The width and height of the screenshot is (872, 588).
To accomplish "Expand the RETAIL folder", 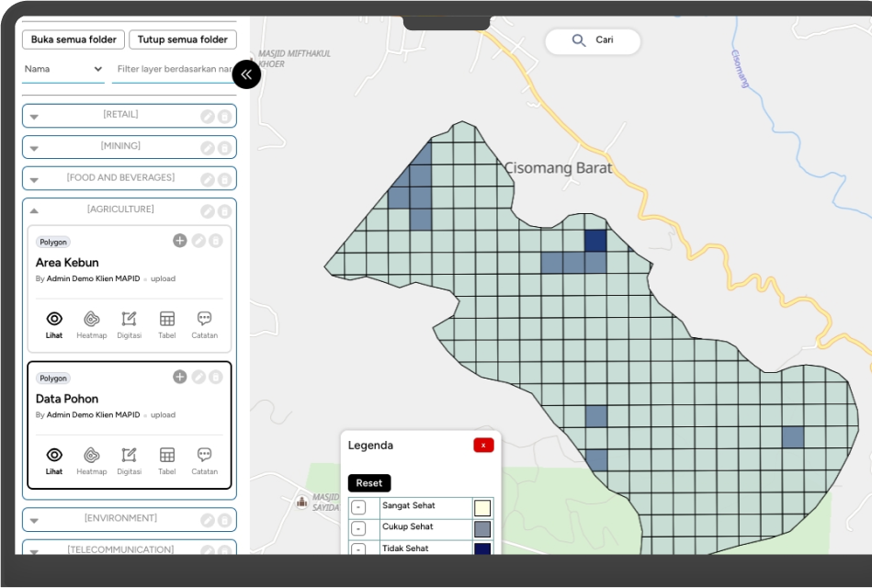I will 34,117.
